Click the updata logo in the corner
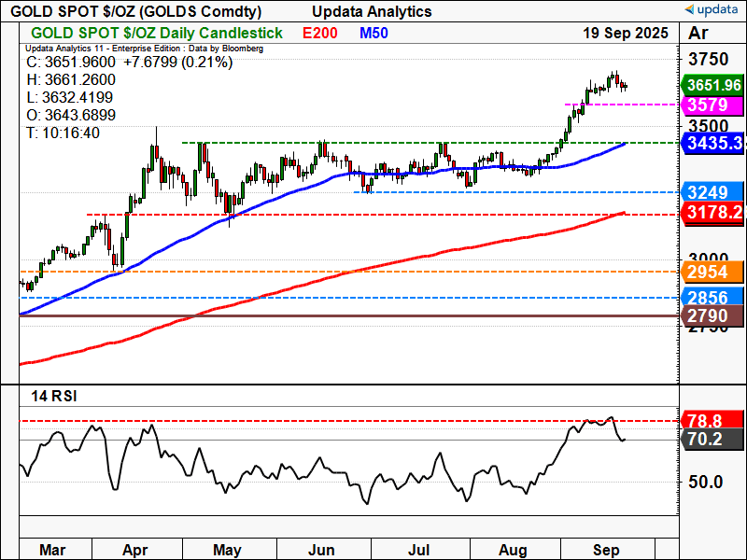This screenshot has width=747, height=560. (x=713, y=9)
